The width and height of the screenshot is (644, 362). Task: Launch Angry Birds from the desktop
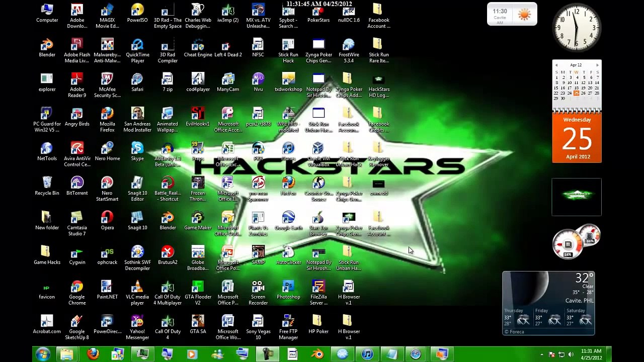coord(77,117)
